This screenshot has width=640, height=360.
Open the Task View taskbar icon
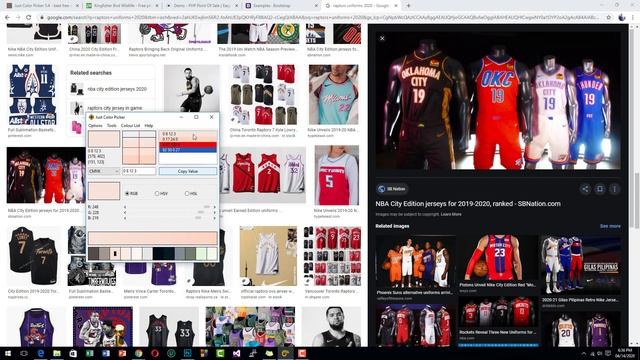24,353
